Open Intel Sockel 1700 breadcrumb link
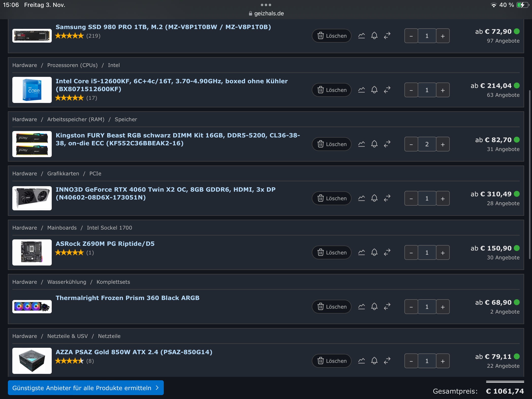The width and height of the screenshot is (532, 399). 109,228
